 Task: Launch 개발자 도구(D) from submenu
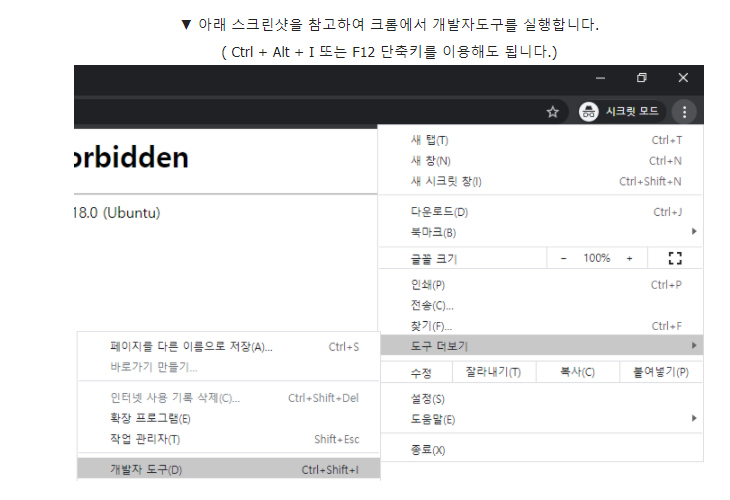click(x=229, y=469)
